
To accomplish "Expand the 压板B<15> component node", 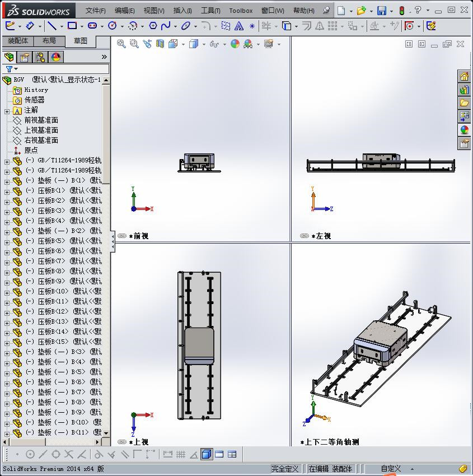I will click(7, 343).
